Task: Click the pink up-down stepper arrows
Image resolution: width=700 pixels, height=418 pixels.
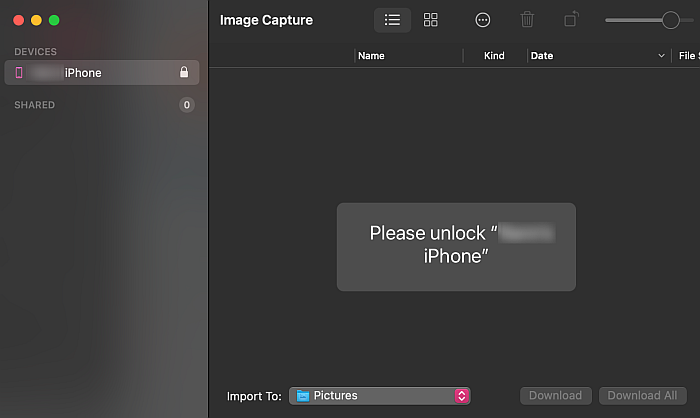Action: [462, 396]
